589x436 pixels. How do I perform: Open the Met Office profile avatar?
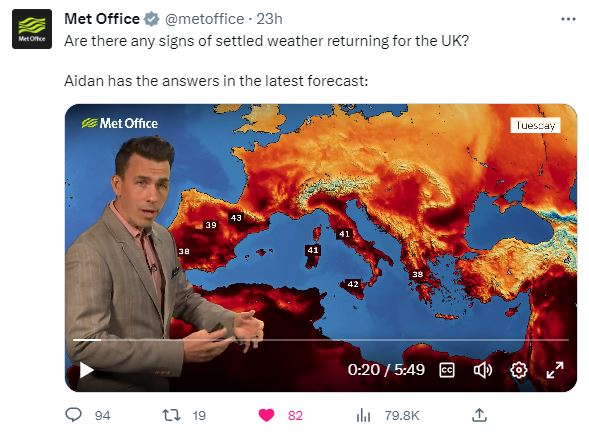click(x=32, y=29)
